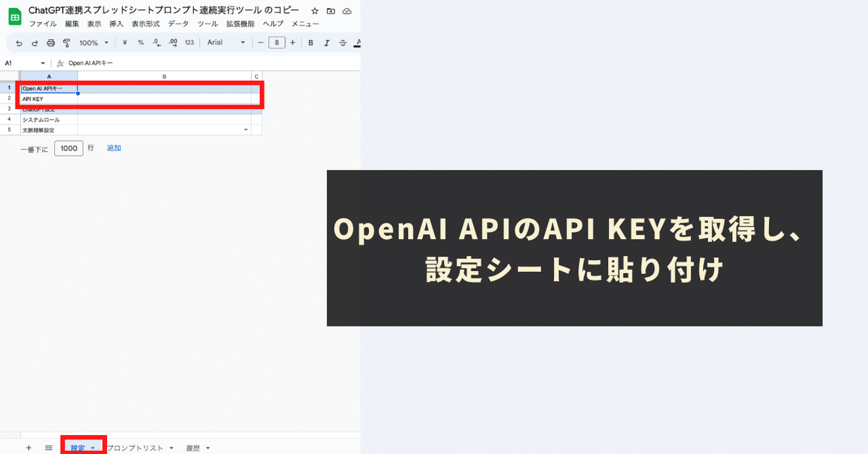This screenshot has width=868, height=454.
Task: Click cell B4 beside システムロール
Action: [x=164, y=119]
